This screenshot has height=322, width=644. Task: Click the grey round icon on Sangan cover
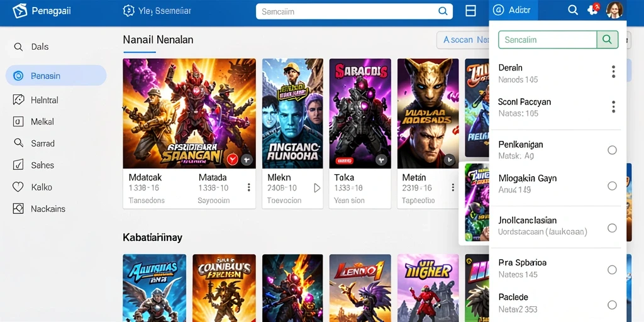(x=247, y=159)
